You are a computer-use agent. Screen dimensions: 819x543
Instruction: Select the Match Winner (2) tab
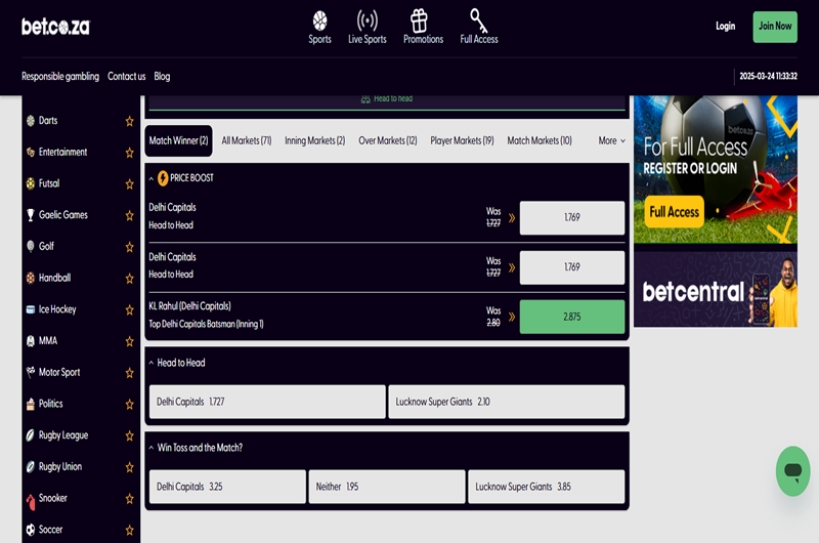(179, 140)
